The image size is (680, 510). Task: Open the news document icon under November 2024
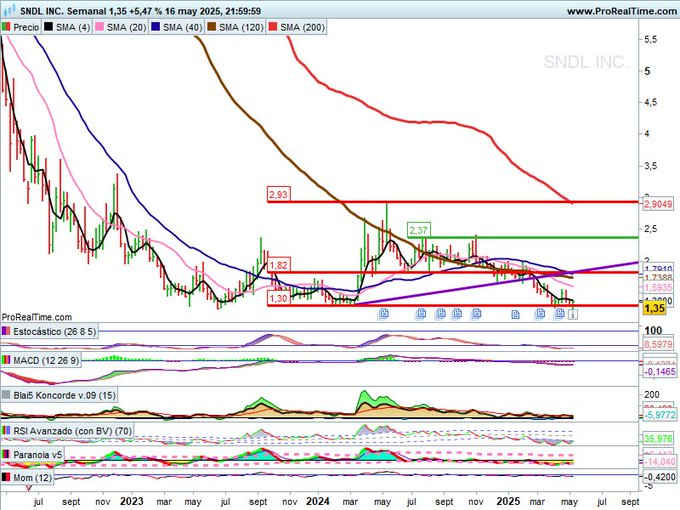point(476,314)
